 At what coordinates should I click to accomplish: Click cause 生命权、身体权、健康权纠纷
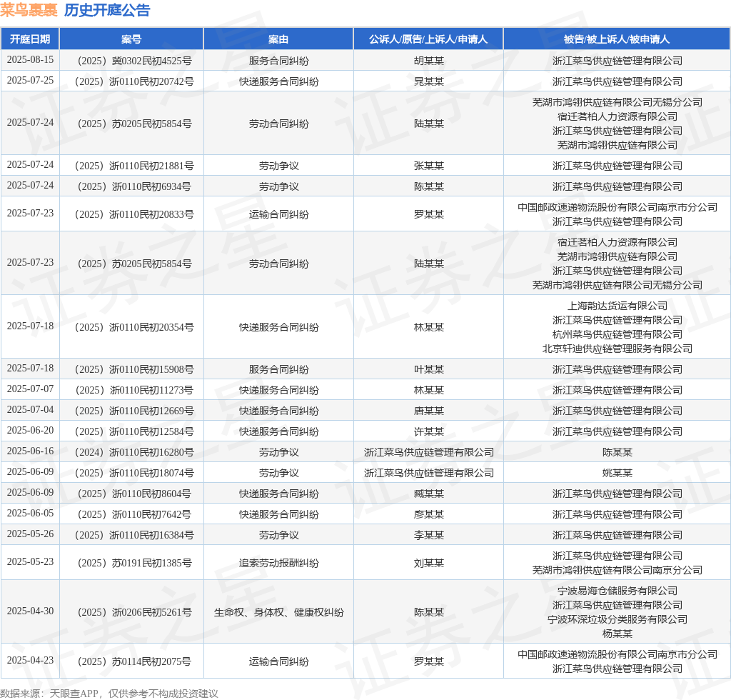pyautogui.click(x=279, y=612)
